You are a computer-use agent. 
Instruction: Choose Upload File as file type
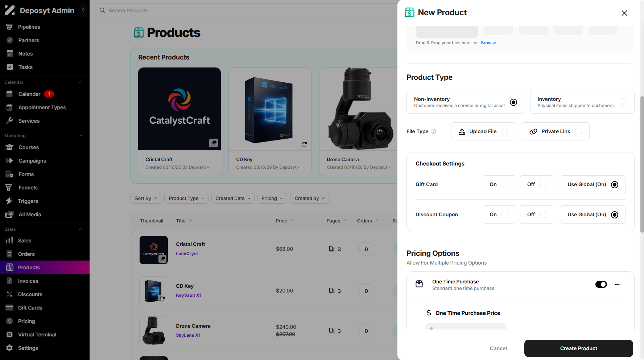click(x=483, y=131)
